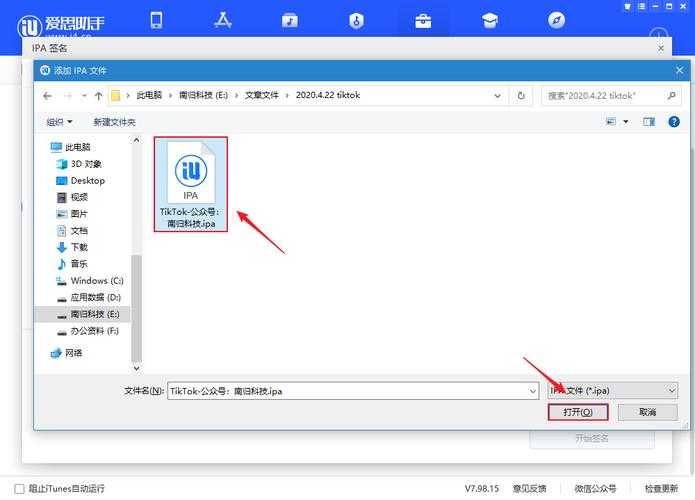The width and height of the screenshot is (695, 500).
Task: Open the App Store apps icon
Action: [223, 20]
